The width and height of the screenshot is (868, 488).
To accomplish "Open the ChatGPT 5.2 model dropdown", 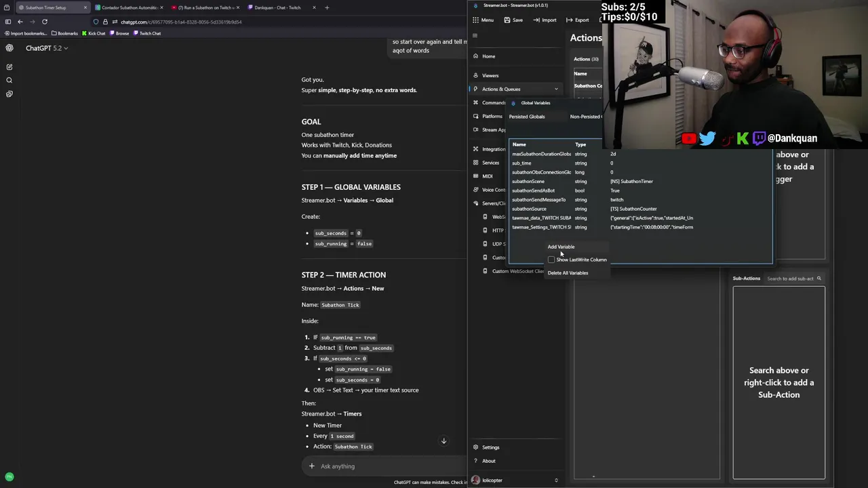I will [47, 48].
